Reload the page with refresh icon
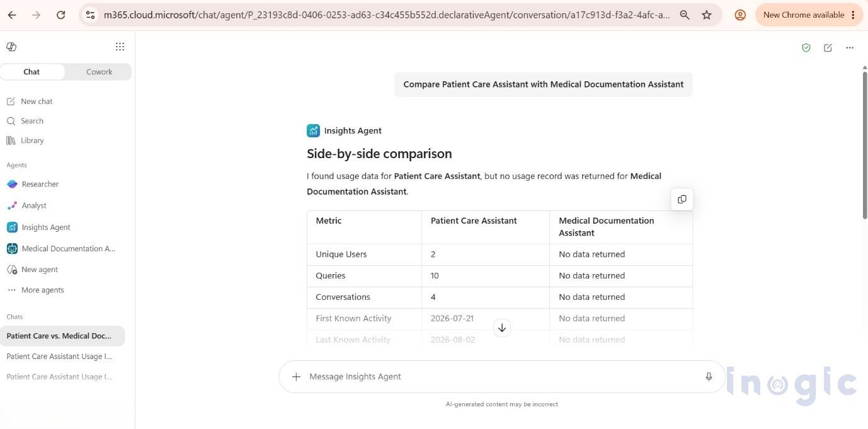 coord(60,14)
